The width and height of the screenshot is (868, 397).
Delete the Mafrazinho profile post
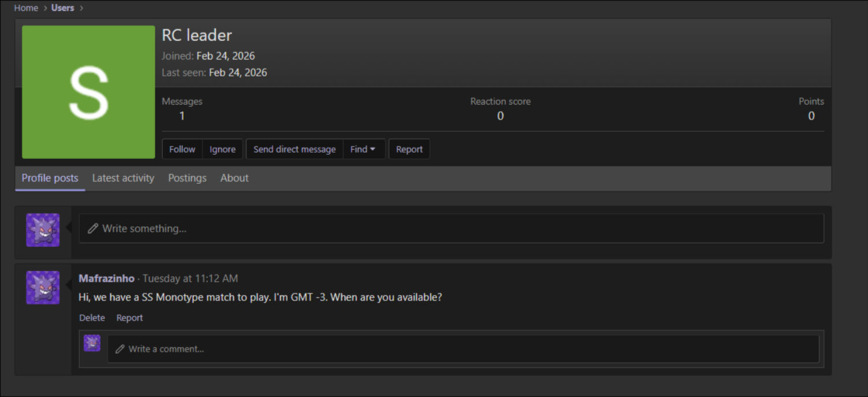tap(92, 318)
